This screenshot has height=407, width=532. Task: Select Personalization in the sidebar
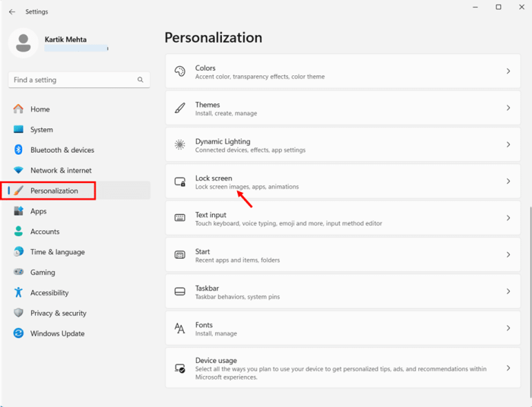pos(54,191)
